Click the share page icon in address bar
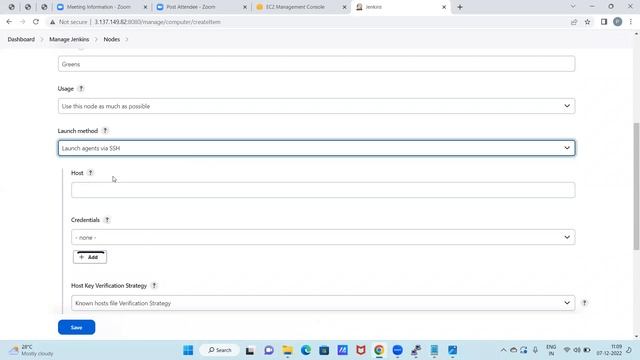640x360 pixels. coord(574,22)
